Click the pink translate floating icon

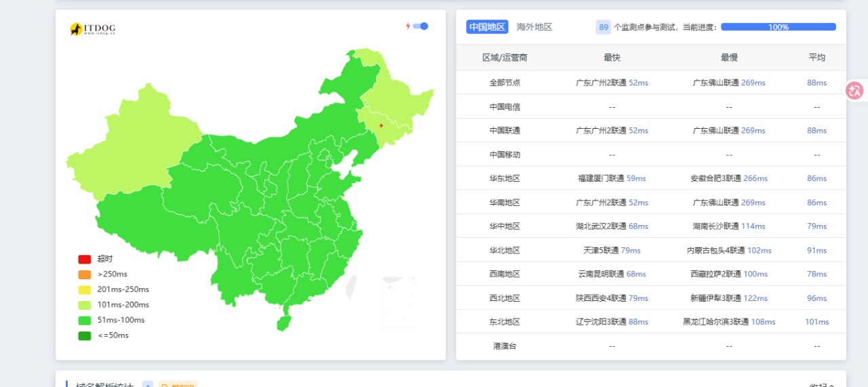[855, 91]
